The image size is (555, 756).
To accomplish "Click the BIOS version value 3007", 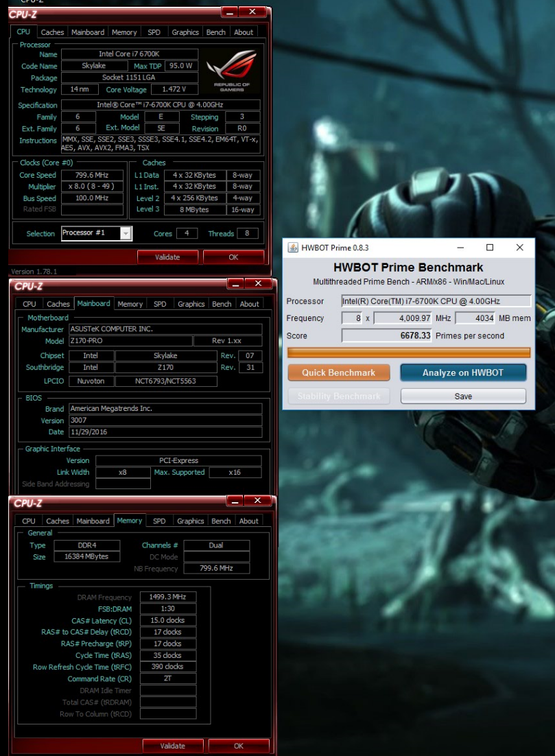I will (165, 420).
